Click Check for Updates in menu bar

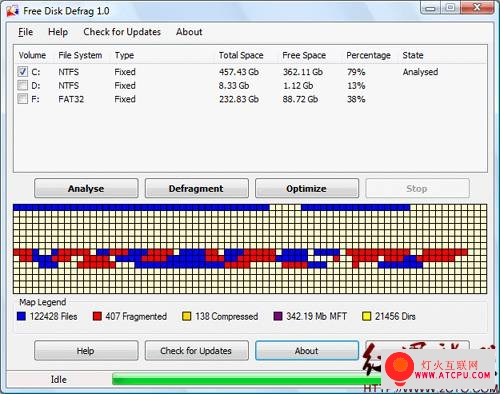click(x=122, y=32)
